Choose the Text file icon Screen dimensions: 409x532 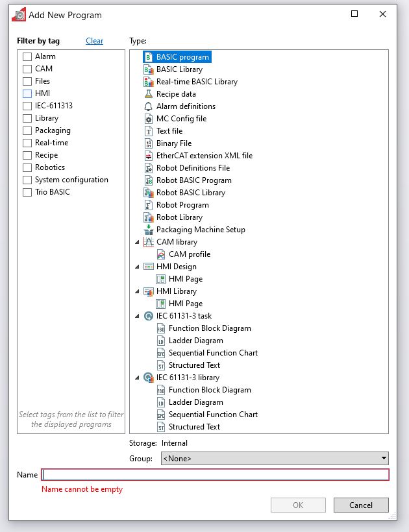click(148, 131)
